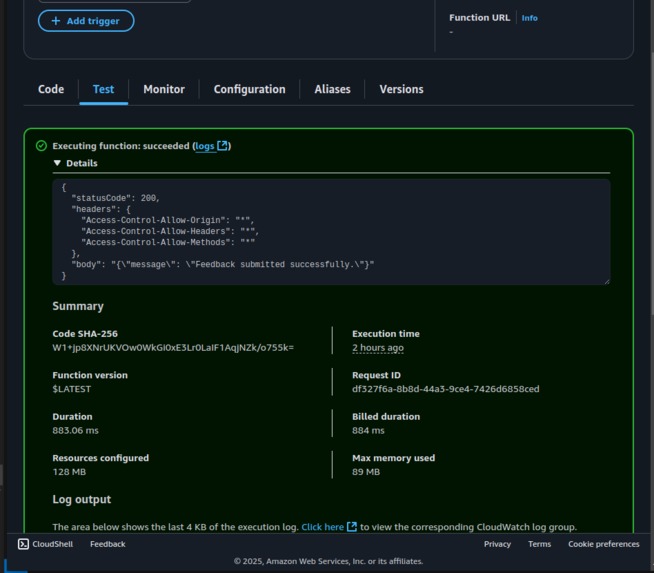654x573 pixels.
Task: Click the "body" line in response
Action: [223, 264]
